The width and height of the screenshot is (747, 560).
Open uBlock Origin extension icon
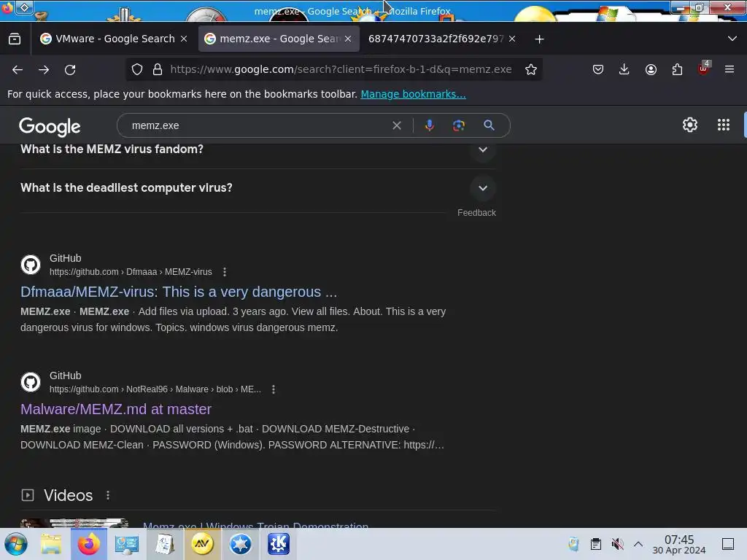704,68
